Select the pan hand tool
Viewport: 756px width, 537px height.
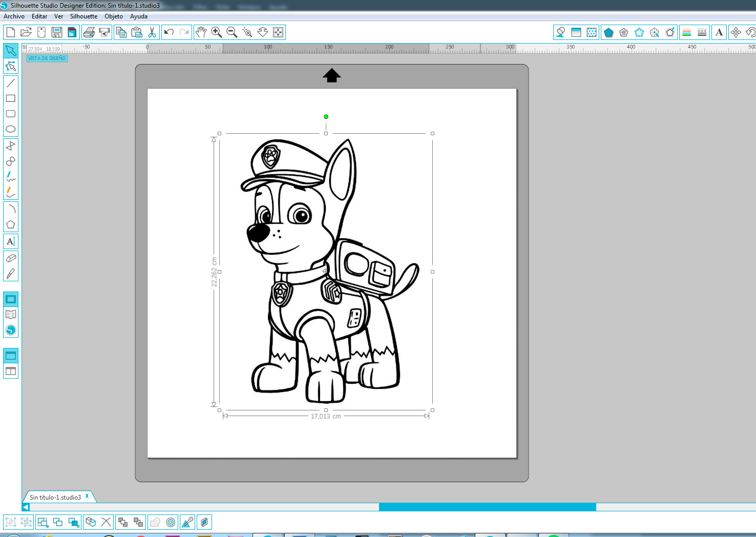click(x=201, y=32)
